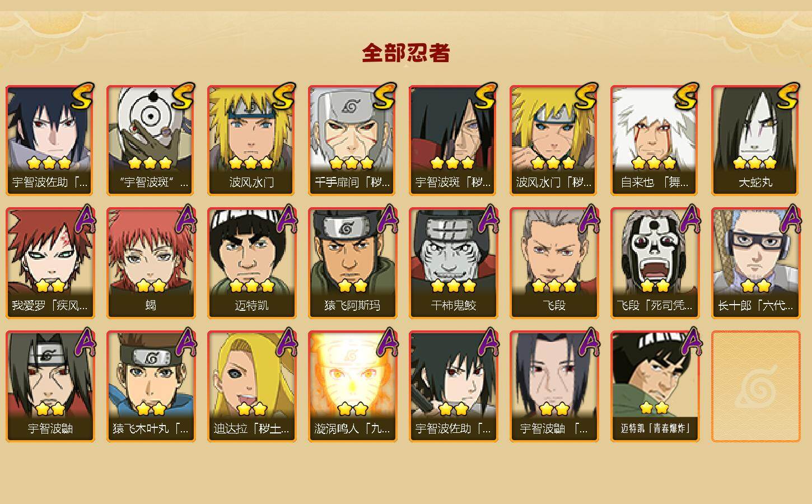Pick the 漩涡鸣人「九… glowing card
This screenshot has height=504, width=812.
[x=352, y=387]
